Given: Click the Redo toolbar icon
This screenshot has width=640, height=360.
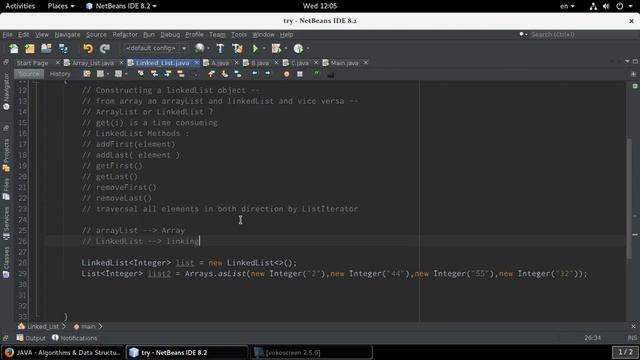Looking at the screenshot, I should 105,49.
